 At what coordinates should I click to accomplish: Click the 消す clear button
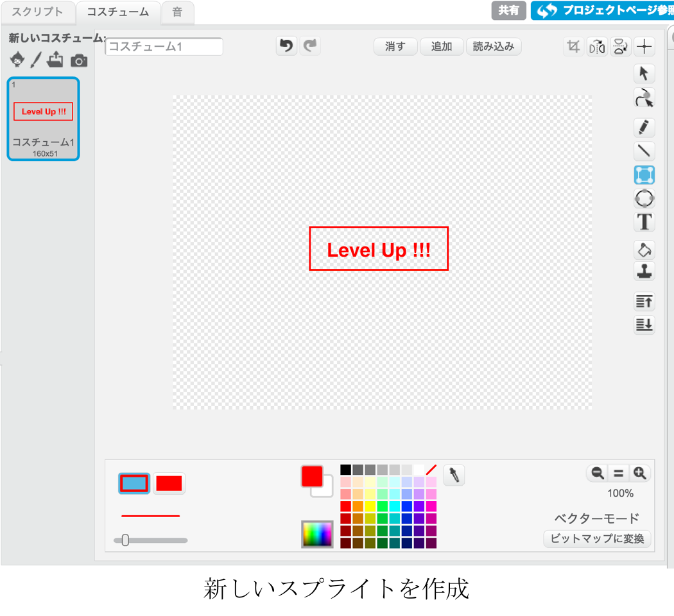point(395,46)
